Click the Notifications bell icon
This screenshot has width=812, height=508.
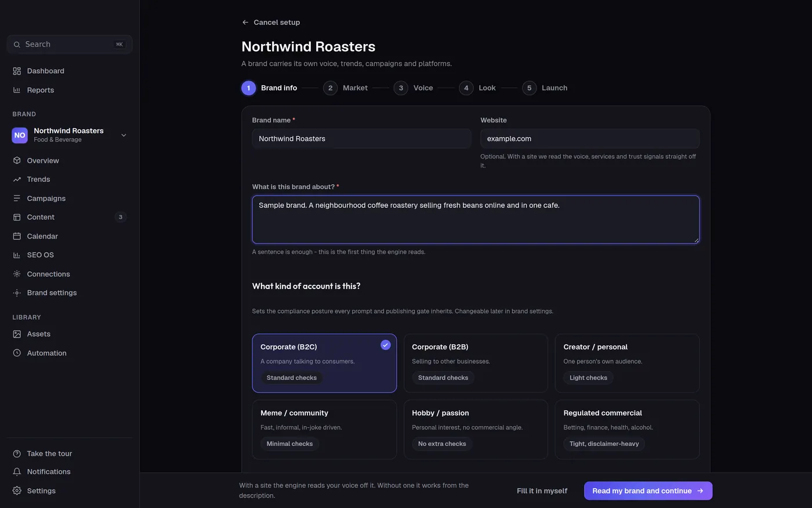[17, 472]
